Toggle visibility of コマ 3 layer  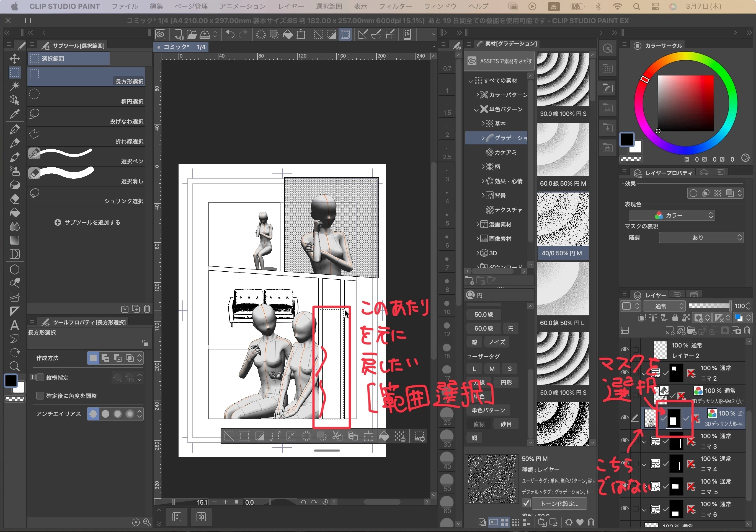625,440
